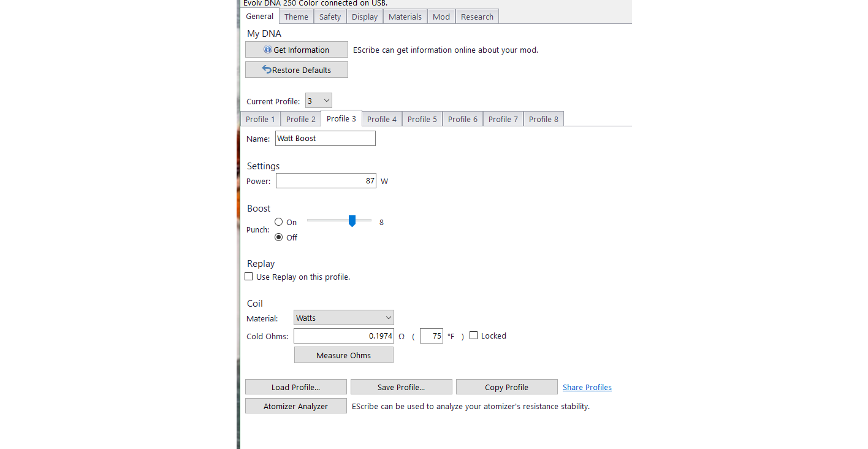Click the Get Information button
The image size is (868, 449).
(296, 50)
